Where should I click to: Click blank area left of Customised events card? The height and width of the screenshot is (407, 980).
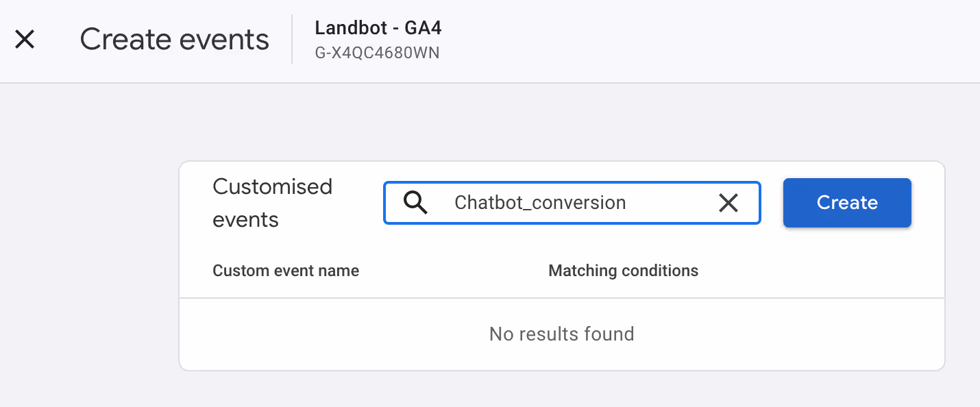(x=89, y=267)
